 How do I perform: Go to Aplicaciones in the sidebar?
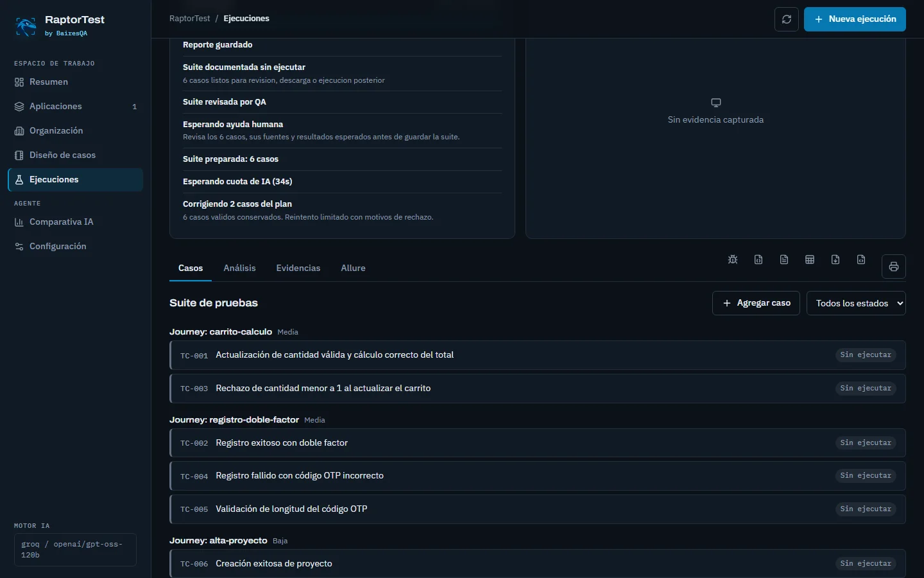click(x=75, y=107)
